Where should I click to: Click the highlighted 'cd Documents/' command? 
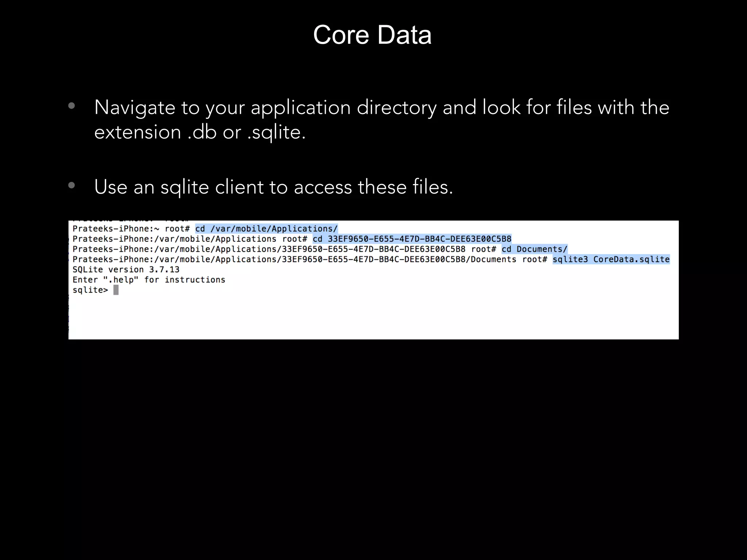534,249
